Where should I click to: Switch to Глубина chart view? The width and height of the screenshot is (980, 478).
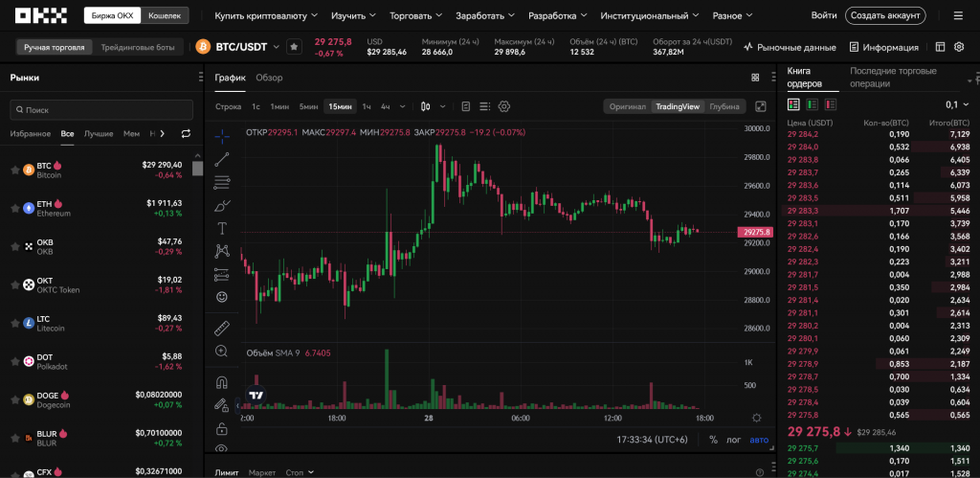click(725, 106)
